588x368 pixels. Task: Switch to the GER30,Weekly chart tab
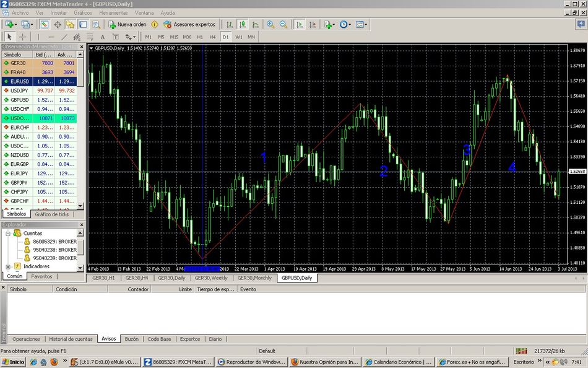(212, 278)
